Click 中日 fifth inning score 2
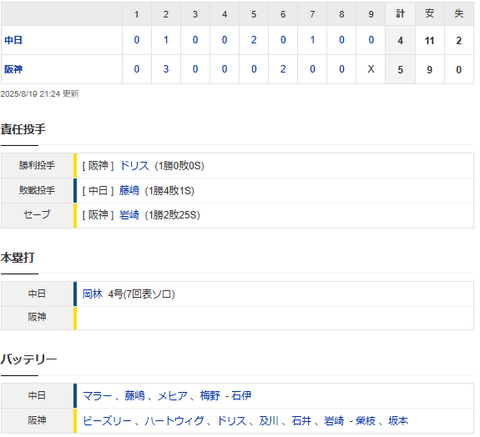The height and width of the screenshot is (437, 480). point(254,40)
